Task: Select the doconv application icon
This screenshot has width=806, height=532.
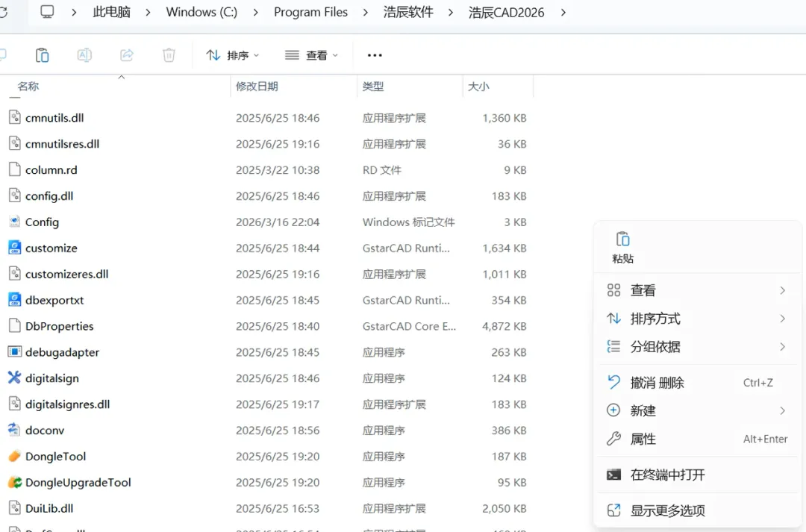Action: [14, 430]
